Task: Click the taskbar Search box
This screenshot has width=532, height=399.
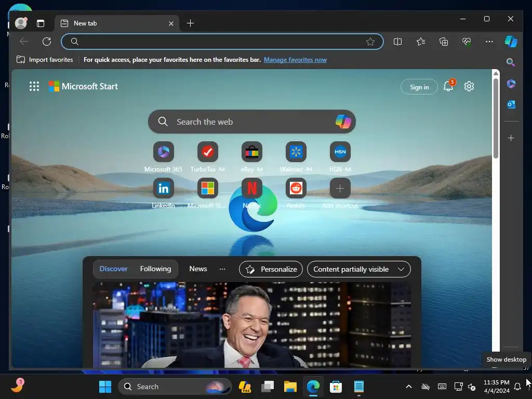Action: point(175,387)
